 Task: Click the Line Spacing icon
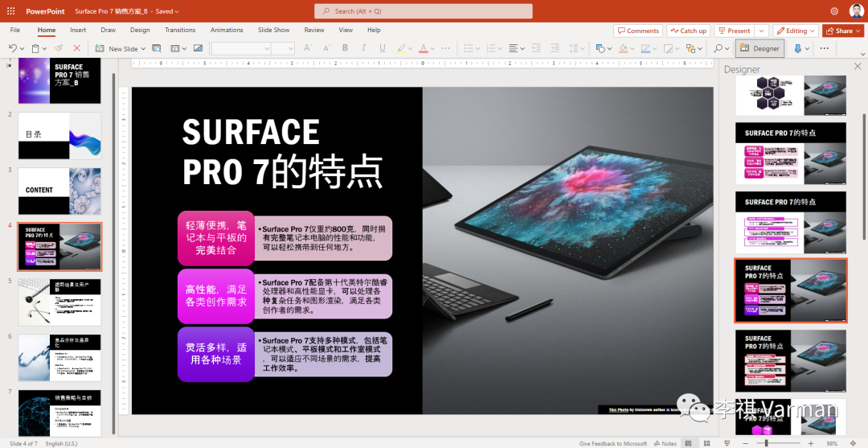(574, 49)
